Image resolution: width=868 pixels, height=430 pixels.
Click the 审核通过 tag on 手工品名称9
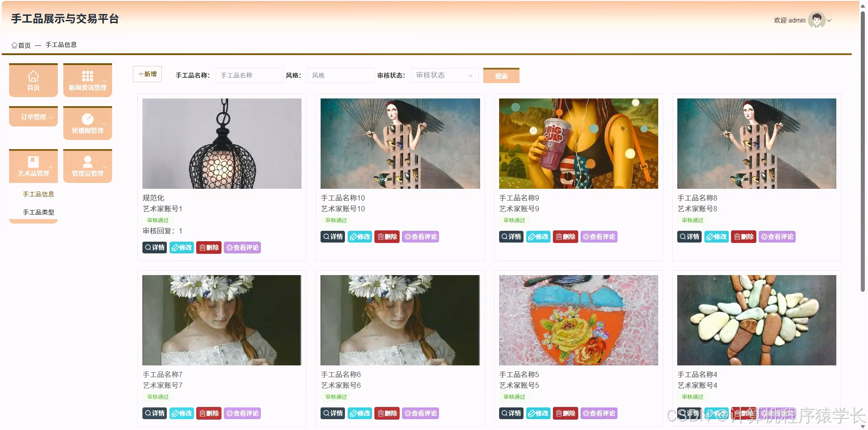tap(514, 220)
